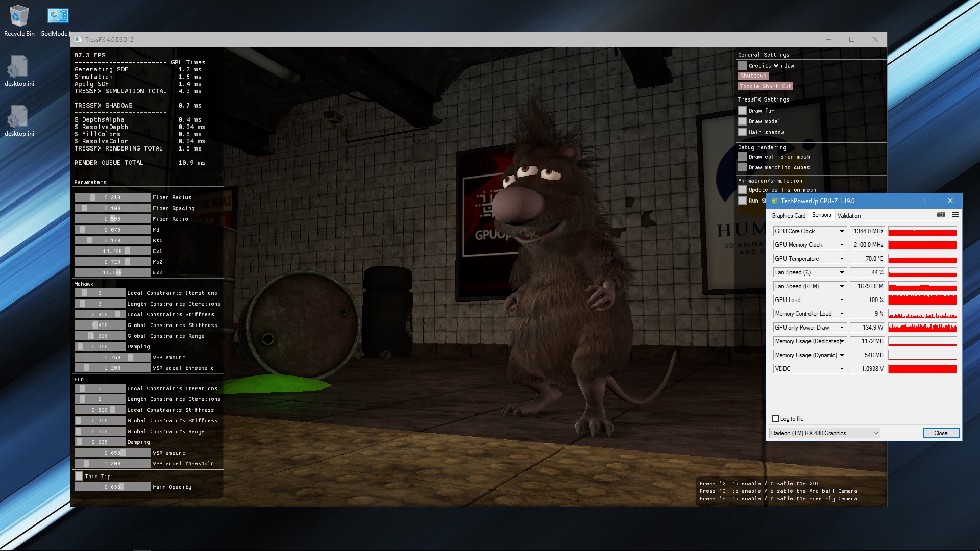Adjust the Fiber Ratio slider
This screenshot has height=551, width=980.
(112, 219)
